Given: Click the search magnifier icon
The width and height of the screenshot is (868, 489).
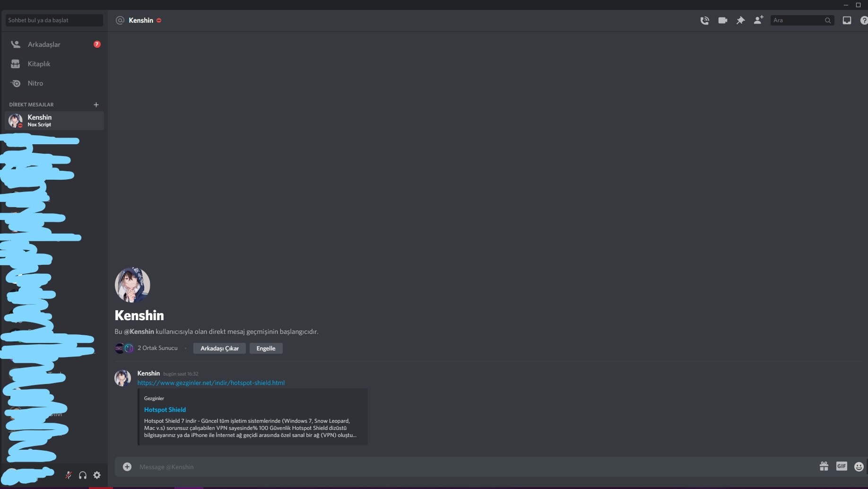Looking at the screenshot, I should [828, 20].
